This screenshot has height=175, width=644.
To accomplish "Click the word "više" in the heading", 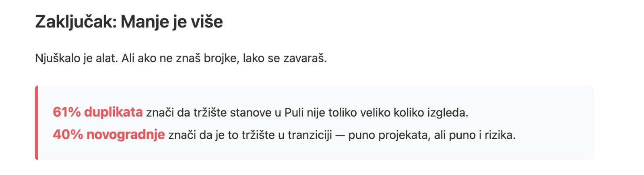I will pos(207,22).
